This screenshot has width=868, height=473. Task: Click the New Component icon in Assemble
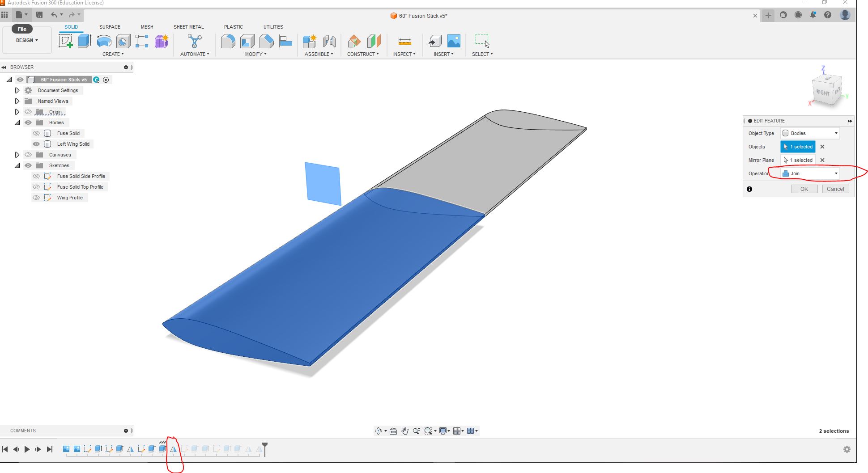pyautogui.click(x=309, y=42)
